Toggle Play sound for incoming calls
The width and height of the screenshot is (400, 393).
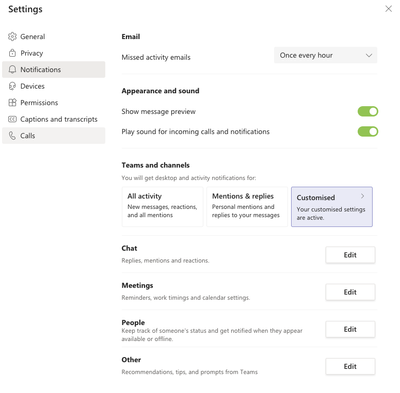368,131
